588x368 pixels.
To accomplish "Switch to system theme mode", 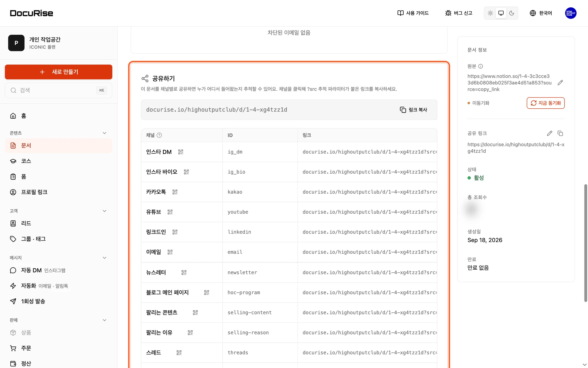I will pos(501,13).
